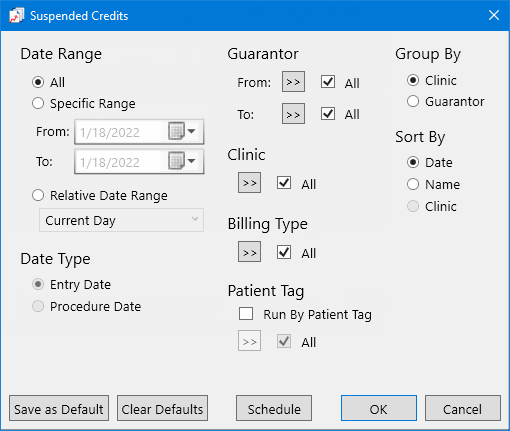Uncheck the Clinic All checkbox
The width and height of the screenshot is (510, 431).
tap(284, 183)
